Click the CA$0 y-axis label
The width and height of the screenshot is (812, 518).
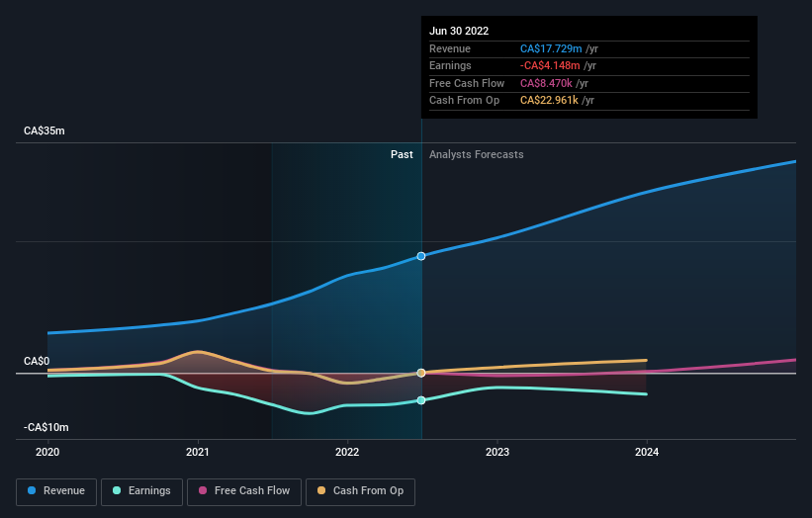(x=37, y=361)
